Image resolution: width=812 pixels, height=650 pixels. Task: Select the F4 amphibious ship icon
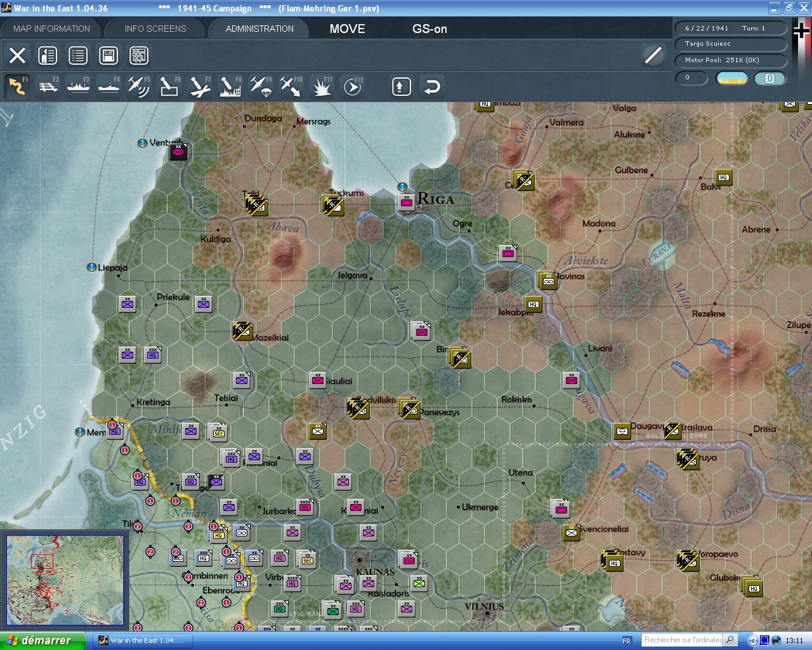(x=109, y=86)
